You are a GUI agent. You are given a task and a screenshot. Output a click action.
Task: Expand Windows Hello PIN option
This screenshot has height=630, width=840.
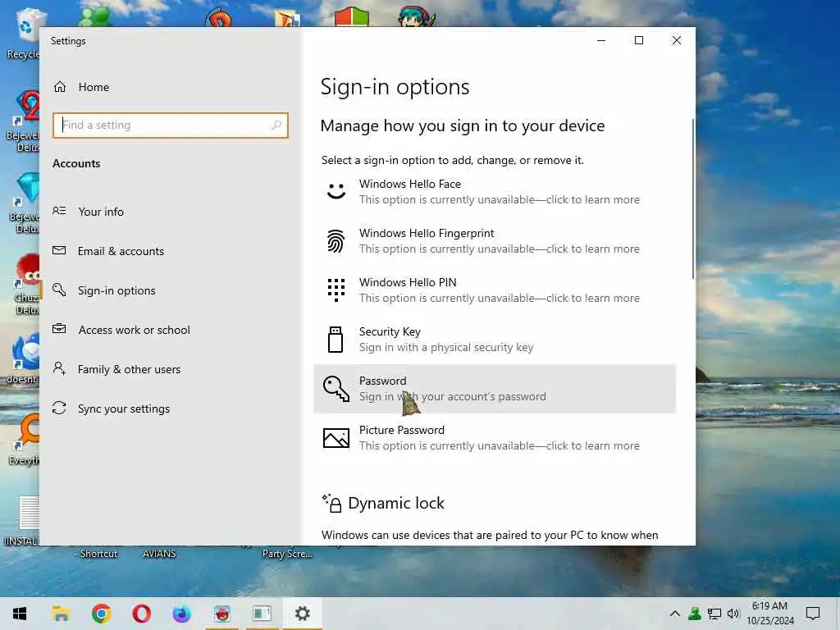click(x=495, y=290)
